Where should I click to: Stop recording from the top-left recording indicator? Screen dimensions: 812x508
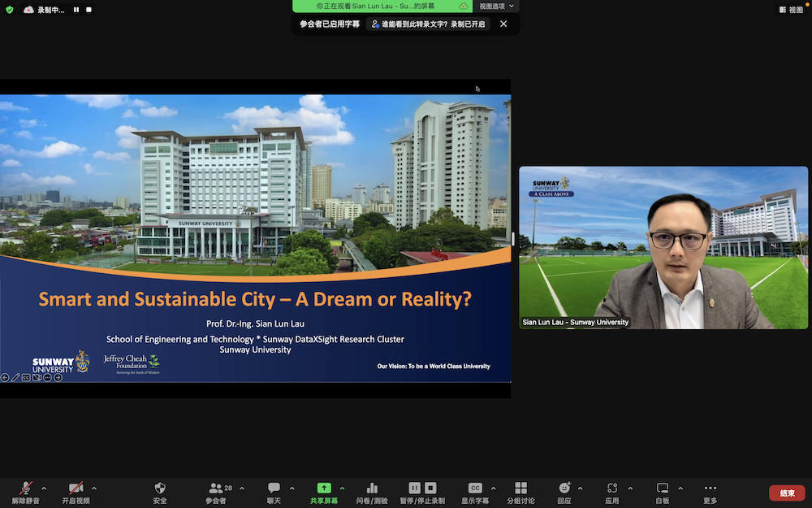point(89,9)
